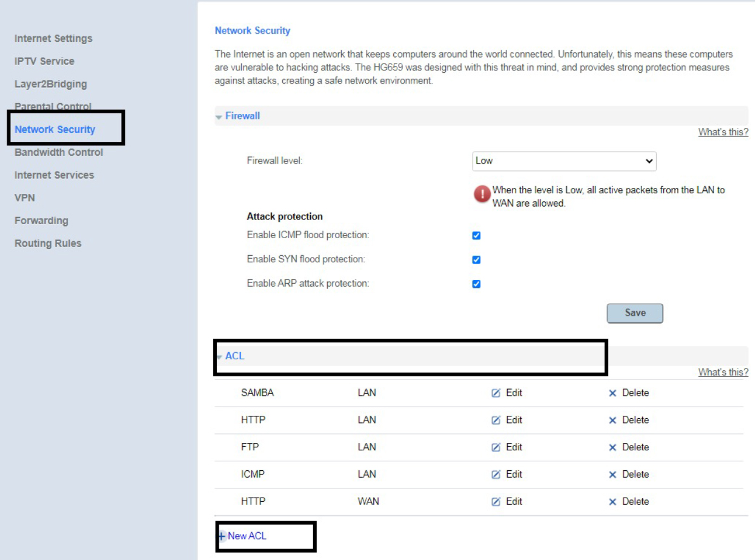This screenshot has width=756, height=560.
Task: Collapse the Firewall section
Action: tap(219, 116)
